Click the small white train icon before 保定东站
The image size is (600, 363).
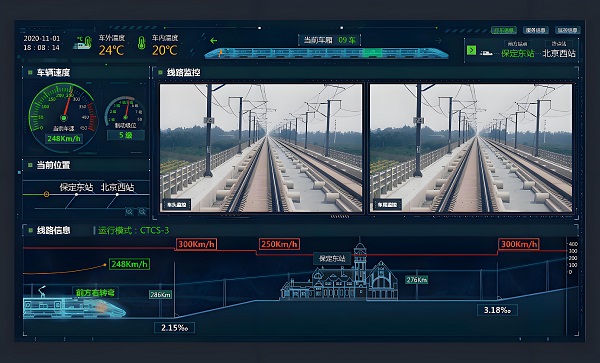tap(486, 53)
